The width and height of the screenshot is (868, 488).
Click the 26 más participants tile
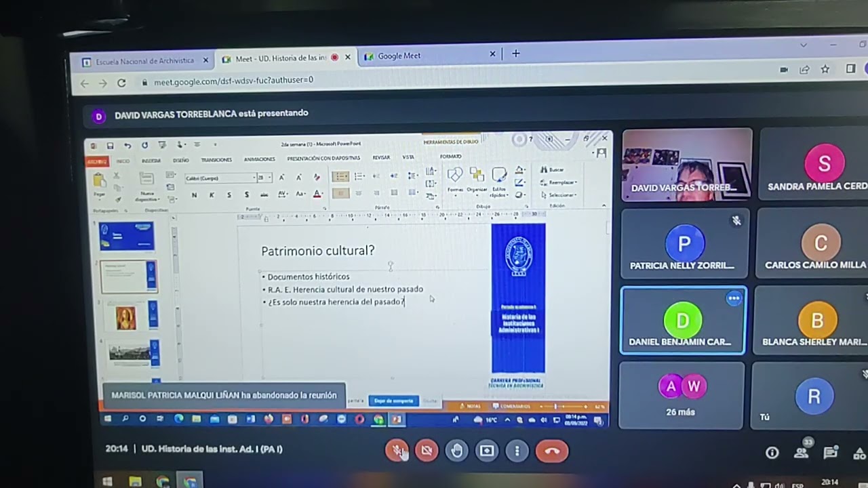[x=682, y=396]
